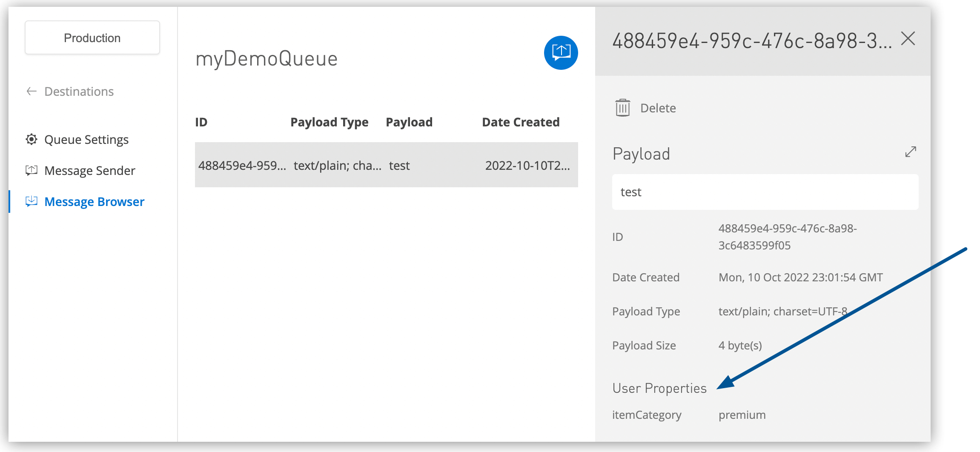Click the back arrow next to Destinations

click(x=31, y=91)
